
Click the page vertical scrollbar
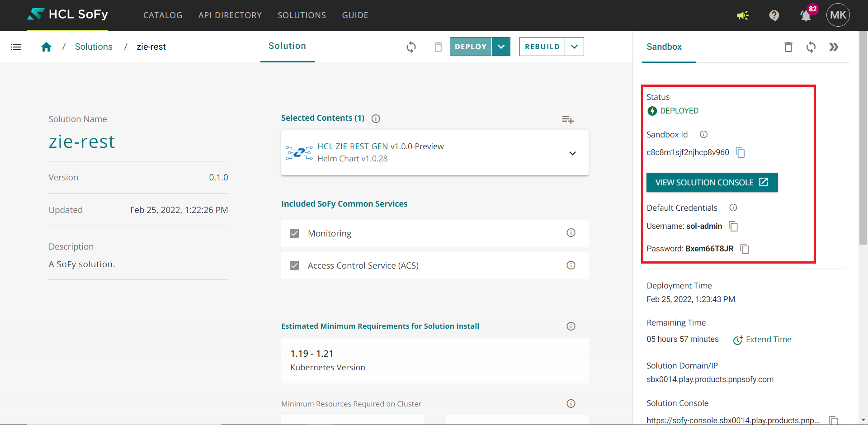click(x=863, y=138)
